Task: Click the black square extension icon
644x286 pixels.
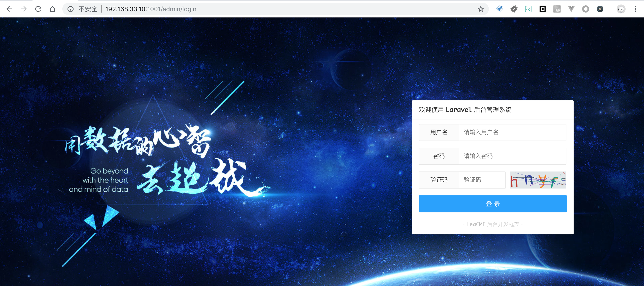Action: [x=542, y=9]
